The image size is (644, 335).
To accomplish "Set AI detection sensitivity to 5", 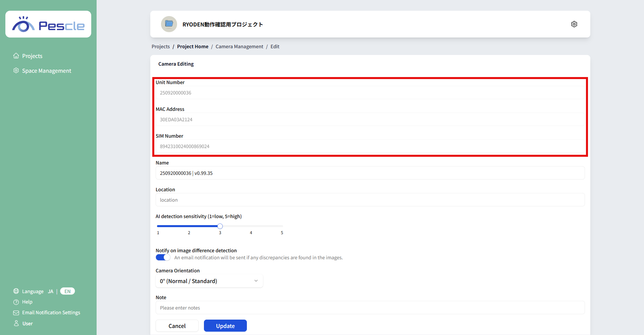I will (x=282, y=226).
